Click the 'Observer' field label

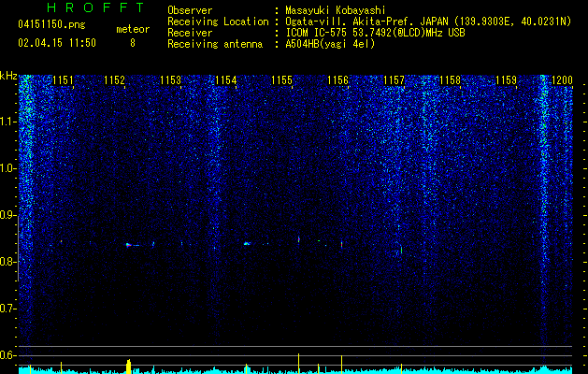pos(190,10)
